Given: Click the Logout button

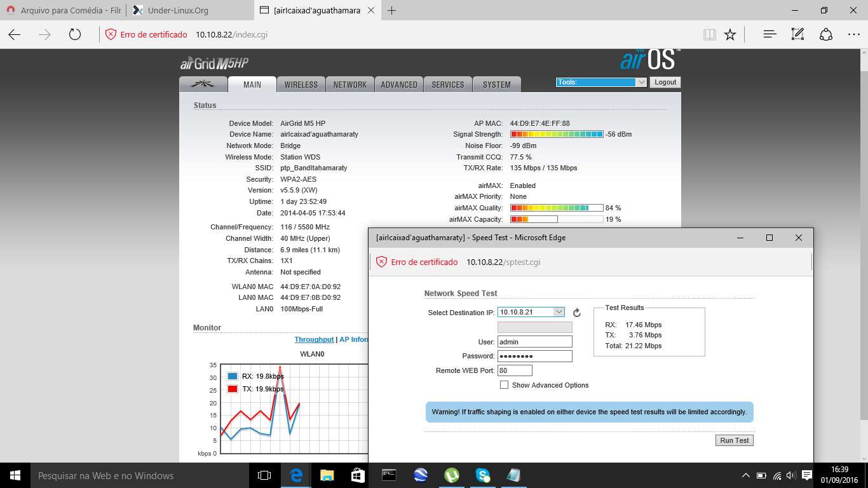Looking at the screenshot, I should point(665,82).
